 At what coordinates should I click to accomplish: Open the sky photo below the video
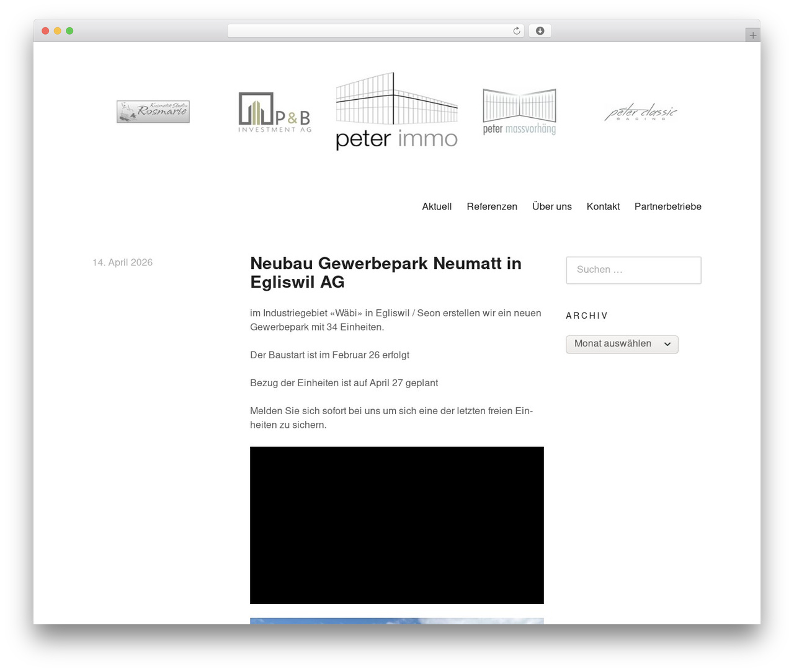coord(397,621)
